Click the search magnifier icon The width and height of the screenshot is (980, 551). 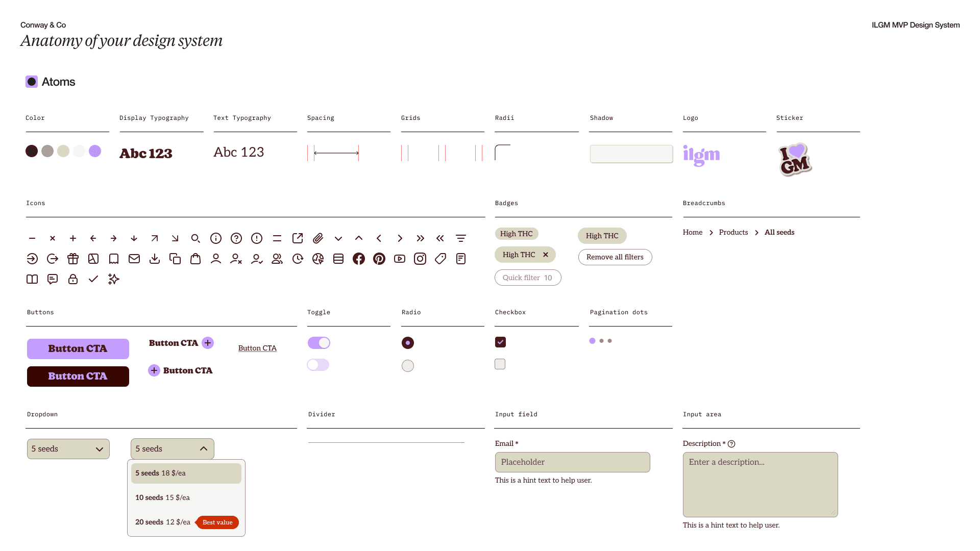195,238
